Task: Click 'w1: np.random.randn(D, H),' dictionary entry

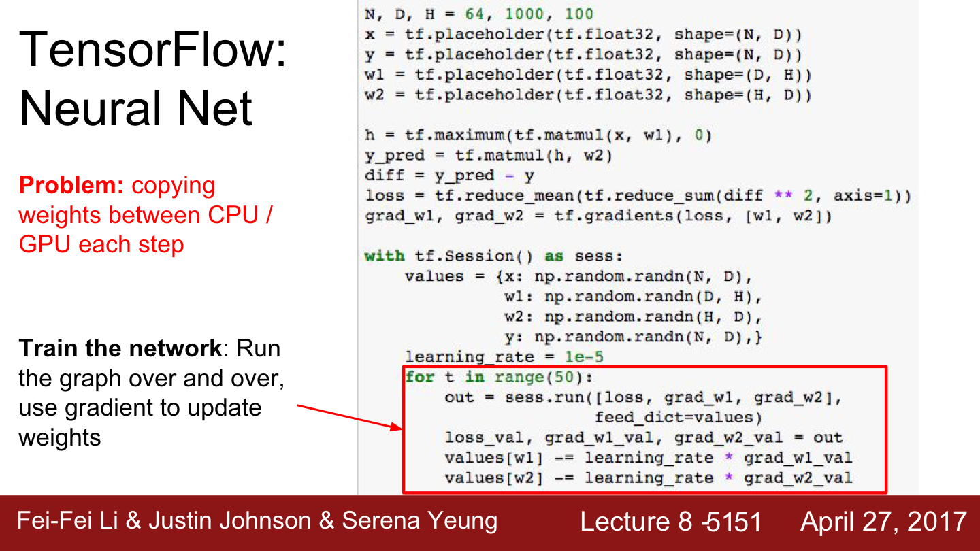Action: click(x=633, y=297)
